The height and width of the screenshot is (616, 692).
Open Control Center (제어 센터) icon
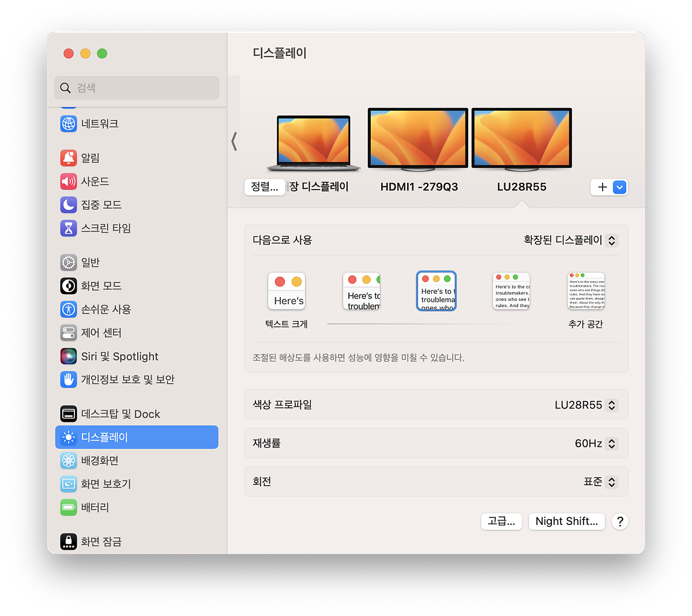click(69, 333)
